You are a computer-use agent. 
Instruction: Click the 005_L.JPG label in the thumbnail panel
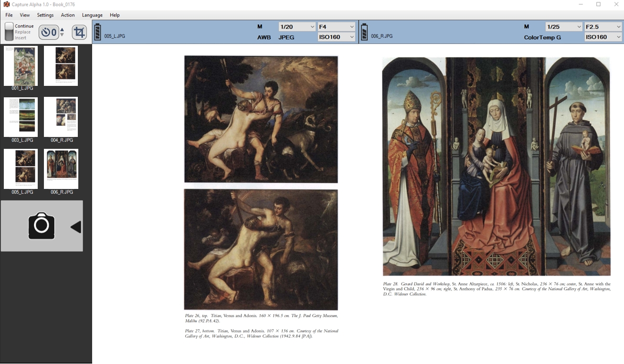coord(22,192)
